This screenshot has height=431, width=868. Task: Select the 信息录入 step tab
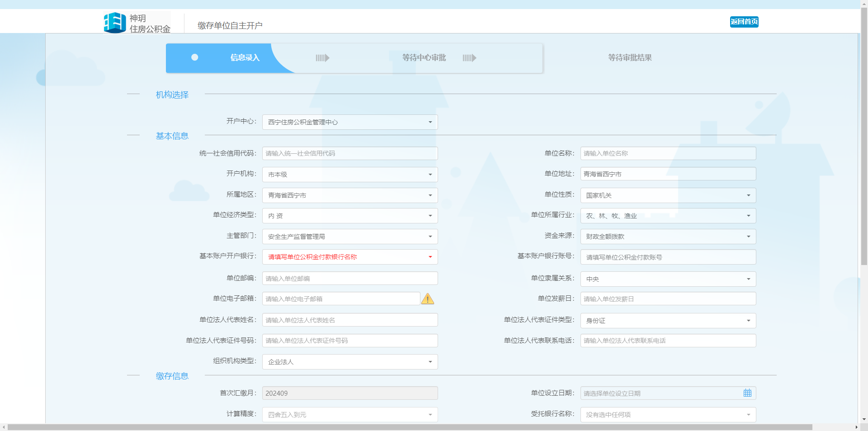coord(245,58)
